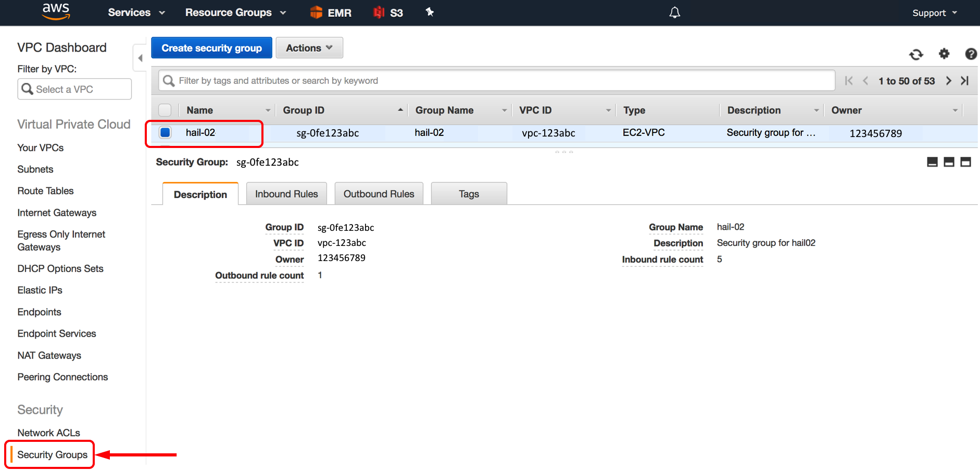This screenshot has width=980, height=470.
Task: Open NAT Gateways in sidebar
Action: point(49,355)
